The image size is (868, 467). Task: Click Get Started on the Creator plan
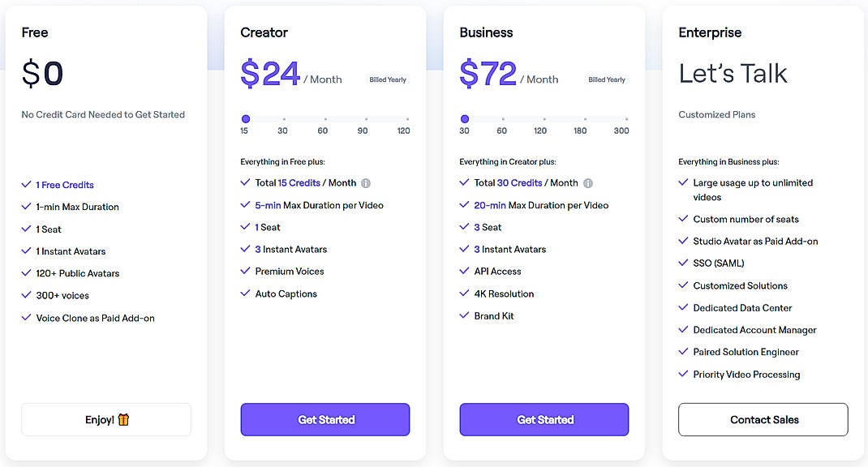pyautogui.click(x=324, y=419)
